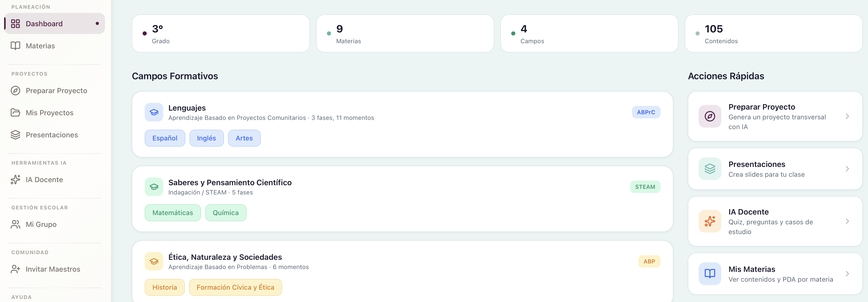Switch to the Dashboard section
Viewport: 868px width, 302px height.
coord(44,24)
